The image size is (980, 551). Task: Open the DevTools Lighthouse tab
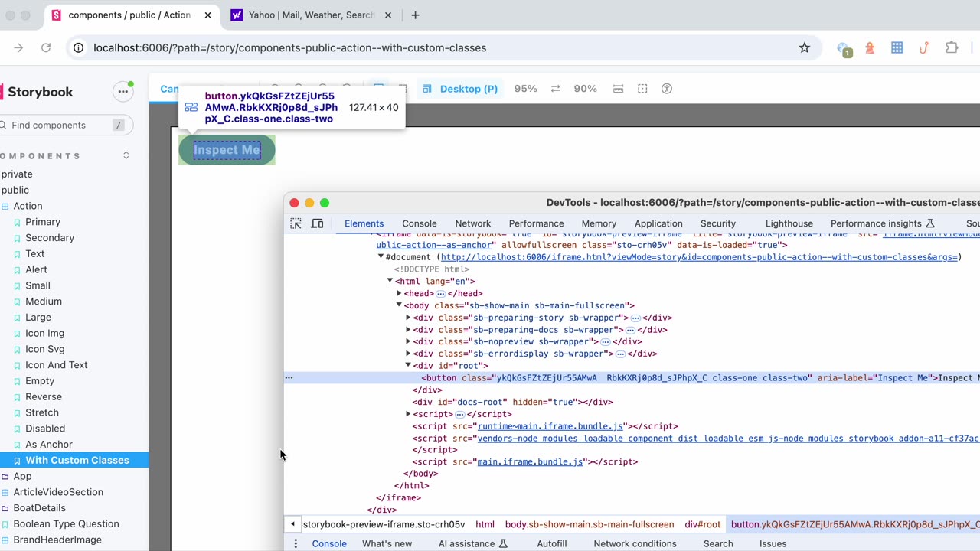point(789,223)
